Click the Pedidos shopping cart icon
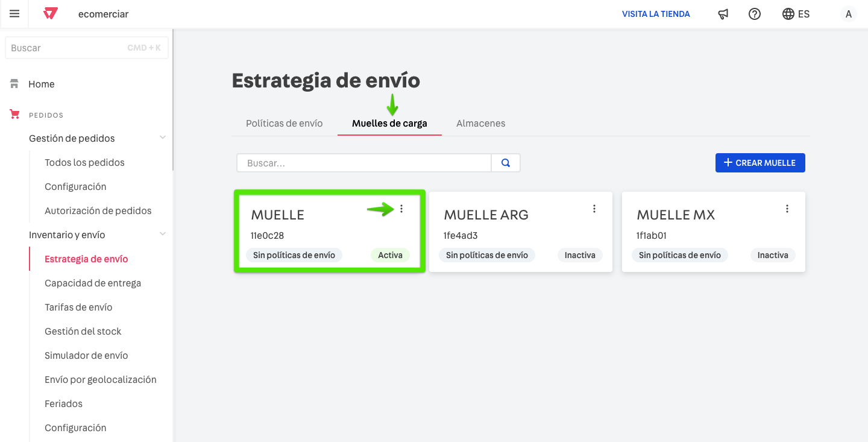The image size is (868, 442). tap(14, 115)
